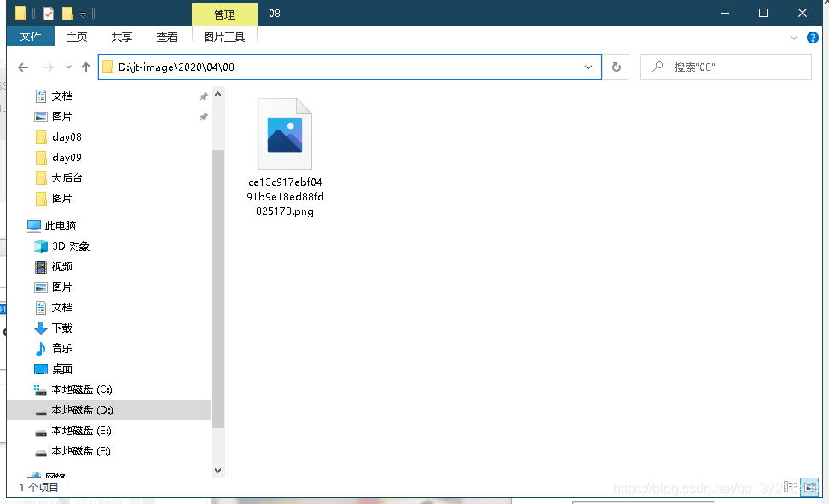Image resolution: width=829 pixels, height=504 pixels.
Task: Switch to the 主页 ribbon tab
Action: [x=77, y=37]
